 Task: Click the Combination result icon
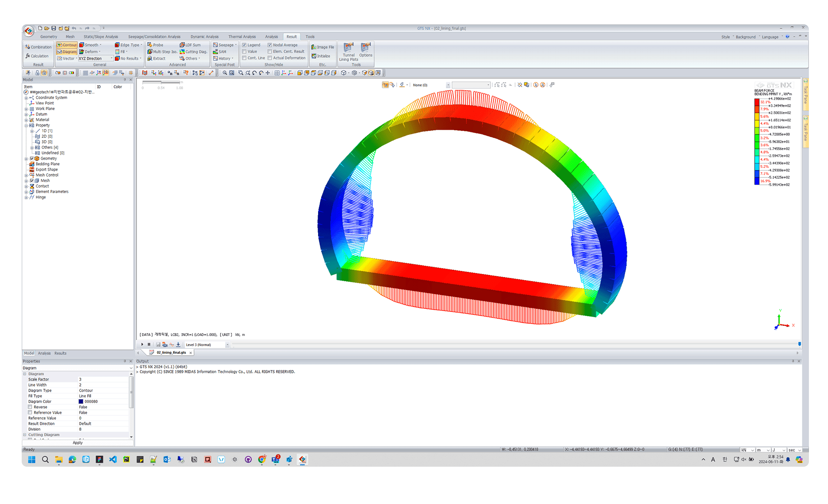(x=38, y=47)
